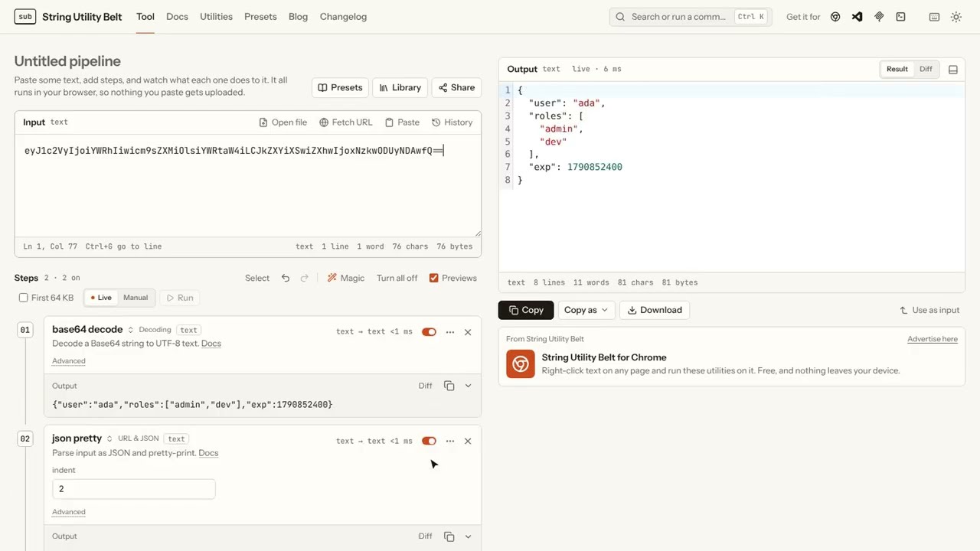Download the output
The height and width of the screenshot is (551, 980).
pos(655,310)
